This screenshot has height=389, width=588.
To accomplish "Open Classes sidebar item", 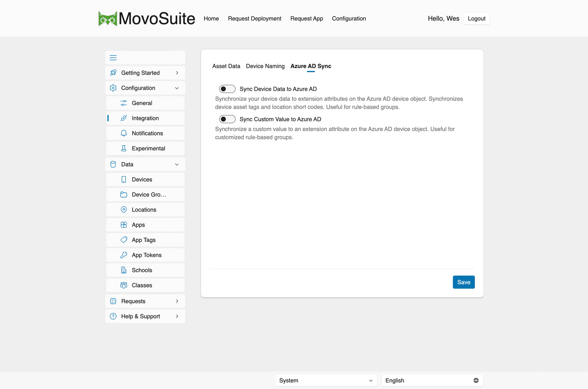I will pyautogui.click(x=146, y=285).
